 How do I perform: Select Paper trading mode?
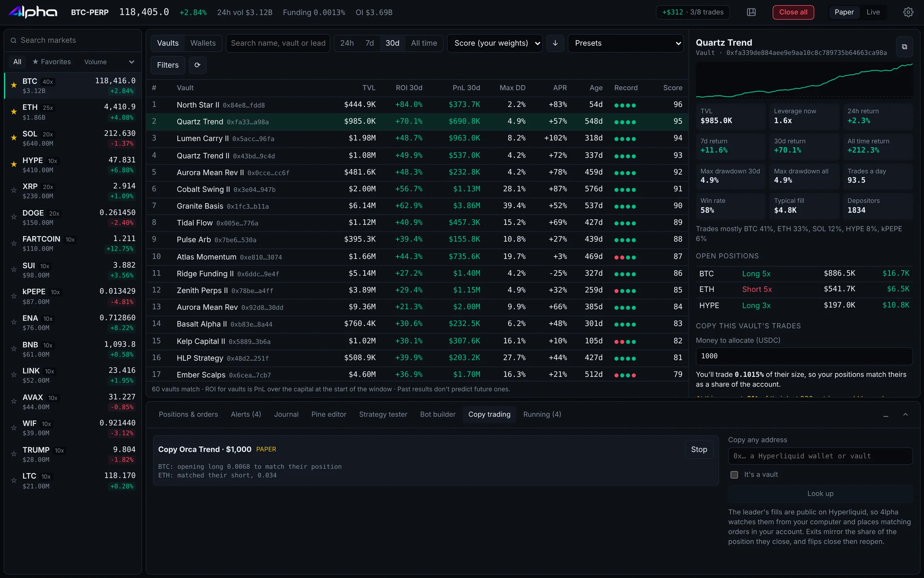pyautogui.click(x=844, y=12)
